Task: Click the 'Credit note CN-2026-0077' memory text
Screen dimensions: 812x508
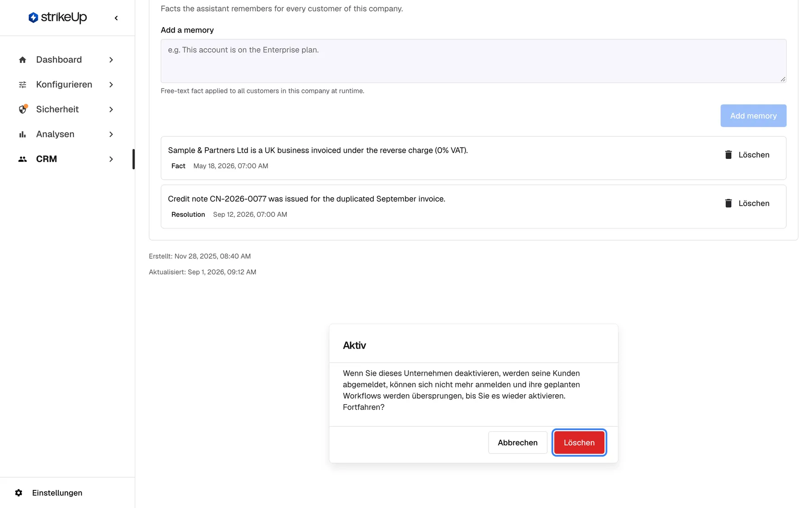Action: (306, 199)
